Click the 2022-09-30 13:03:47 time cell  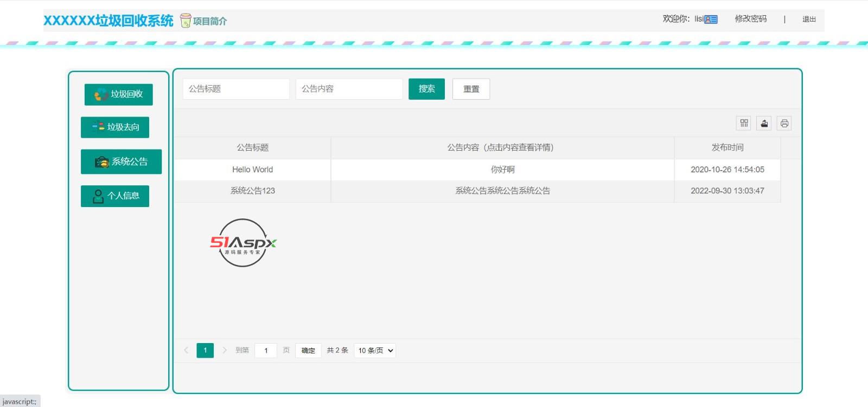tap(727, 191)
